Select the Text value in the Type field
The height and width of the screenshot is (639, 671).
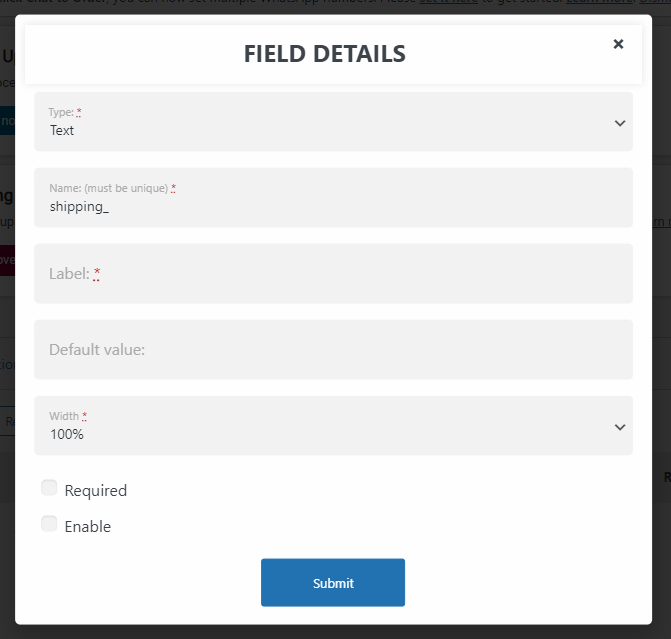pyautogui.click(x=62, y=130)
